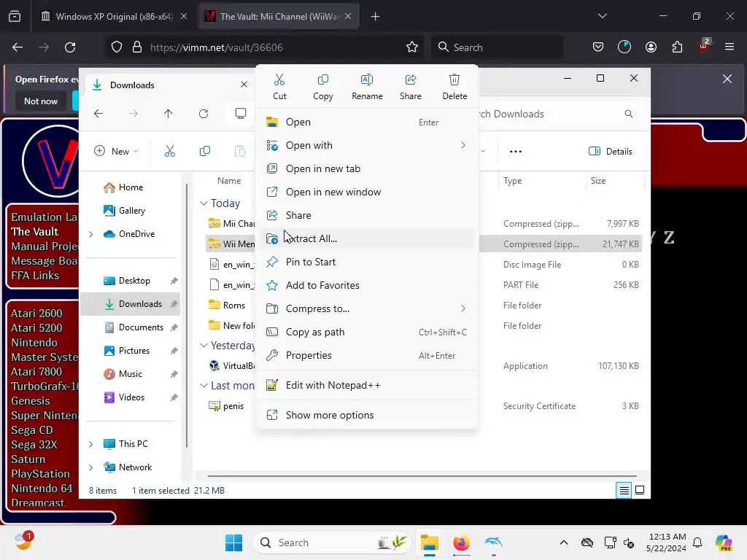Open Firefox hamburger application menu

coord(729,47)
